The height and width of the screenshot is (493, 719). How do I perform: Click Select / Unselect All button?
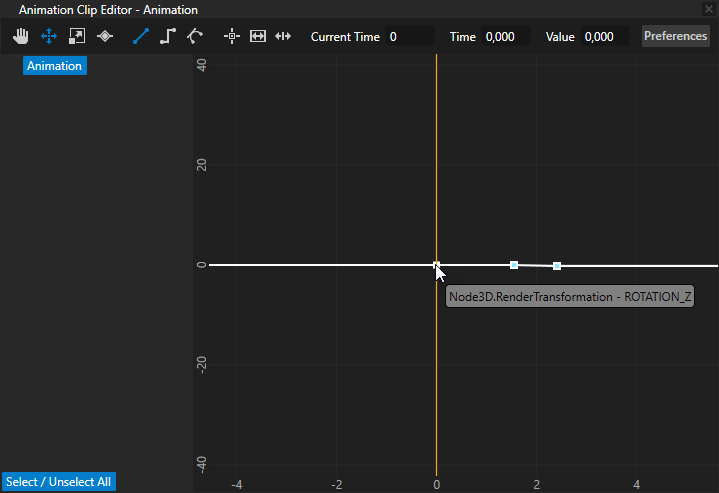[58, 482]
